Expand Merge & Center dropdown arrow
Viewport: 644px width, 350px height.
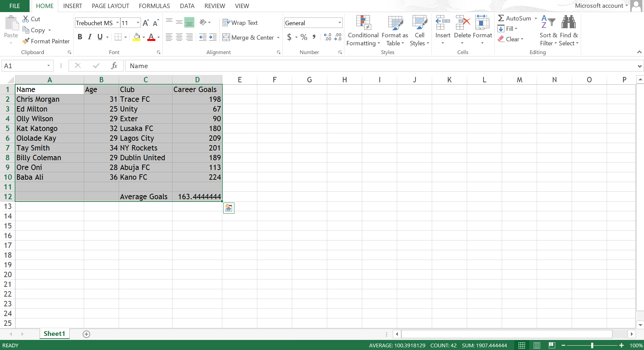[x=278, y=38]
